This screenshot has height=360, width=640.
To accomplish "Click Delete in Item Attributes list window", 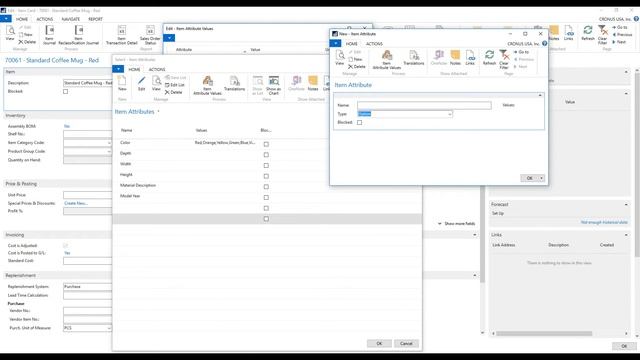I will (x=173, y=92).
